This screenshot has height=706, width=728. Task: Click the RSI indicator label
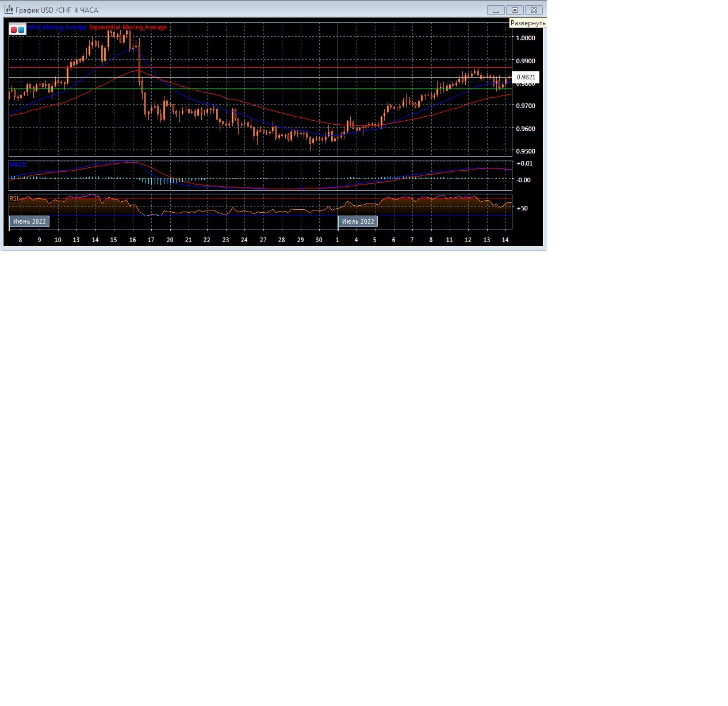[x=14, y=198]
